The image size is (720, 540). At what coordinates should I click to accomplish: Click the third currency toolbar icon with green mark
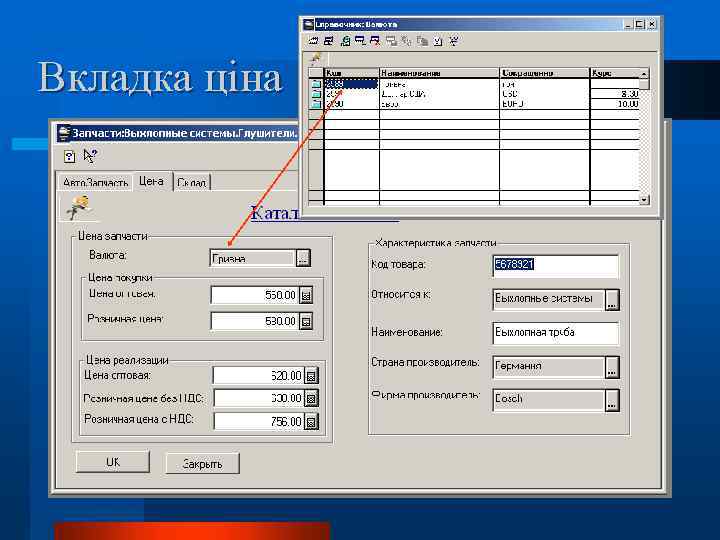pyautogui.click(x=345, y=41)
